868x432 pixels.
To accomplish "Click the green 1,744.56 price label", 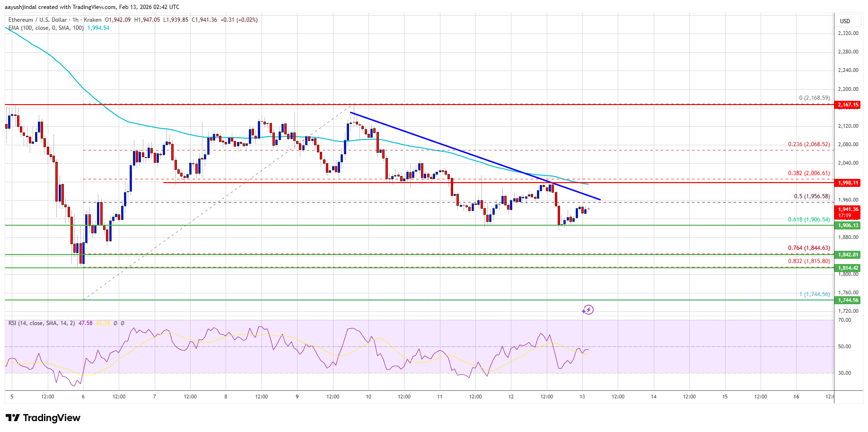I will [848, 300].
